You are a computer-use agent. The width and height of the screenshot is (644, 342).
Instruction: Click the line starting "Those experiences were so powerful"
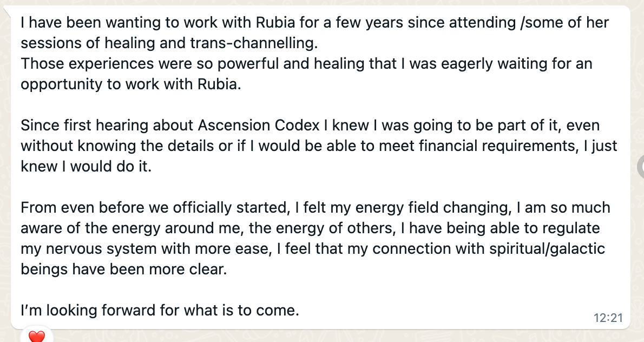306,64
